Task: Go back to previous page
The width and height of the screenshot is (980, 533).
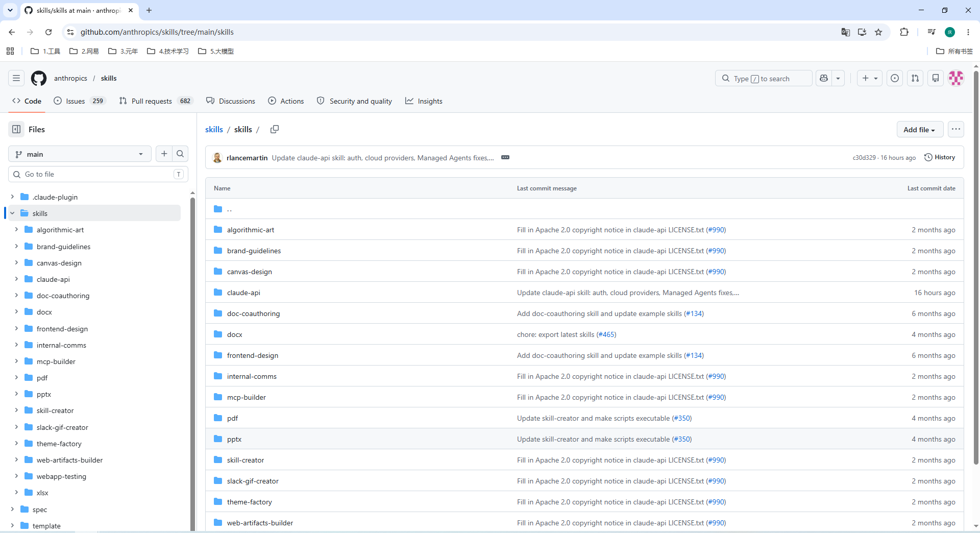Action: click(12, 32)
